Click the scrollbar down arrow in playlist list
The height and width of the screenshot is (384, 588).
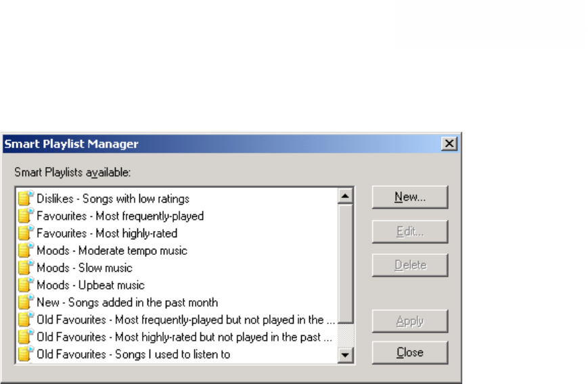(345, 355)
